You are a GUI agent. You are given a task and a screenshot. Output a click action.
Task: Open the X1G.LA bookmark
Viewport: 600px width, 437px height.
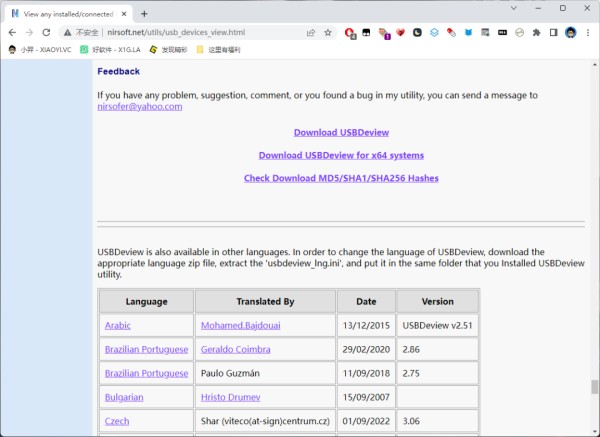[x=110, y=49]
